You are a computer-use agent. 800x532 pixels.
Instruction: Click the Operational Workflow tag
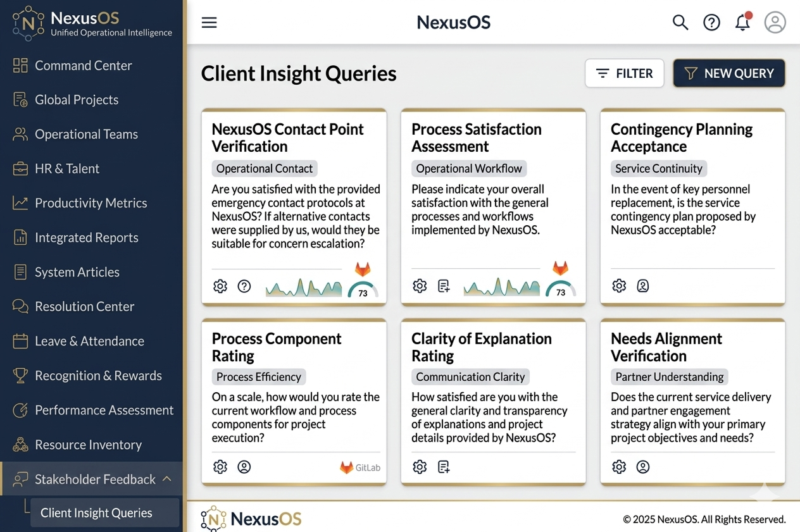click(468, 168)
